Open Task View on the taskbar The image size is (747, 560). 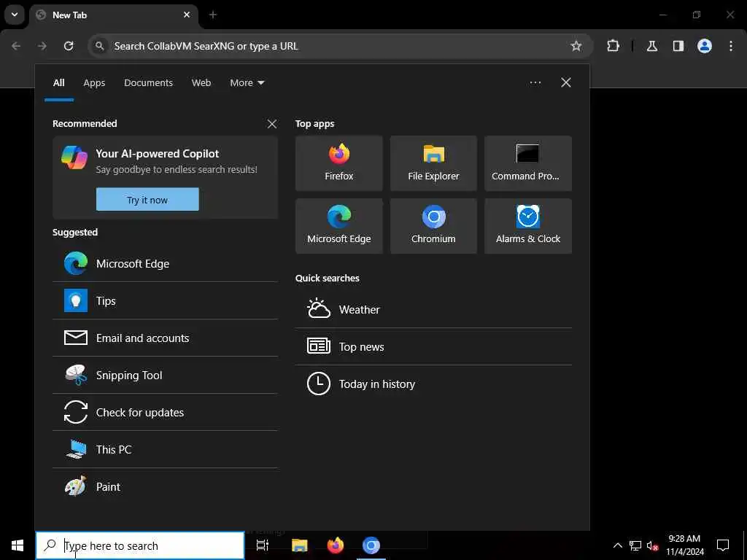(x=263, y=545)
